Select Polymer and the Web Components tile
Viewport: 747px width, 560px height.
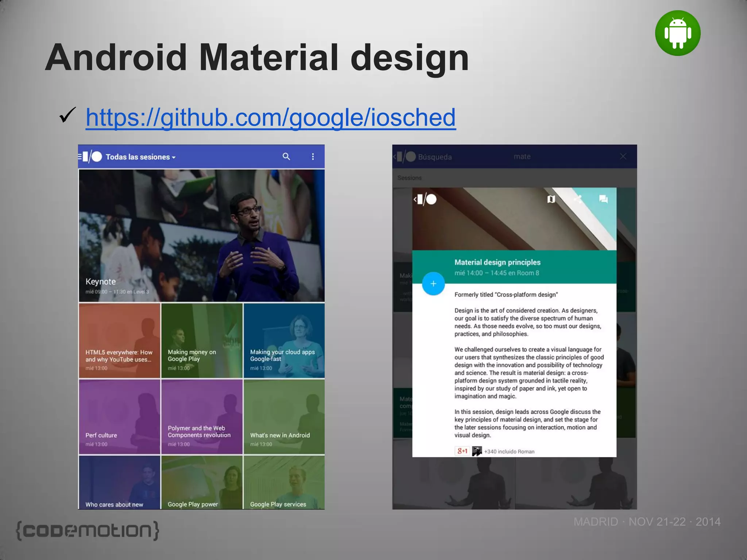pyautogui.click(x=202, y=417)
